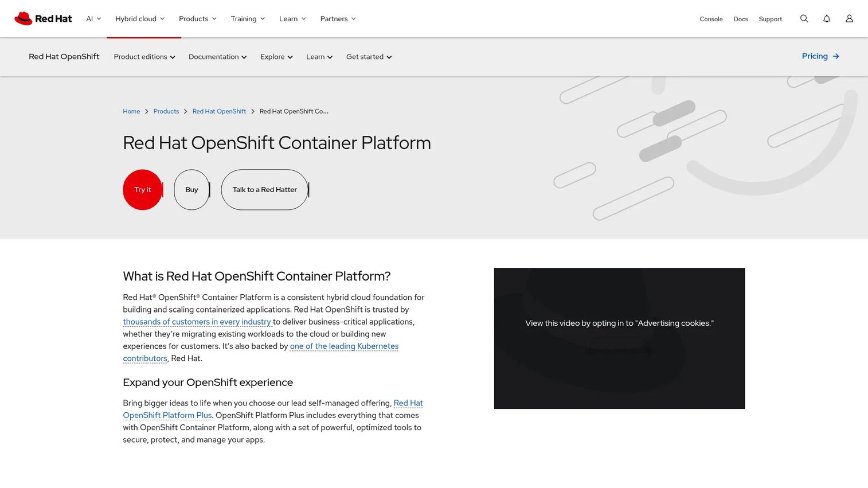Open thousands of customers in every industry link

pos(197,322)
